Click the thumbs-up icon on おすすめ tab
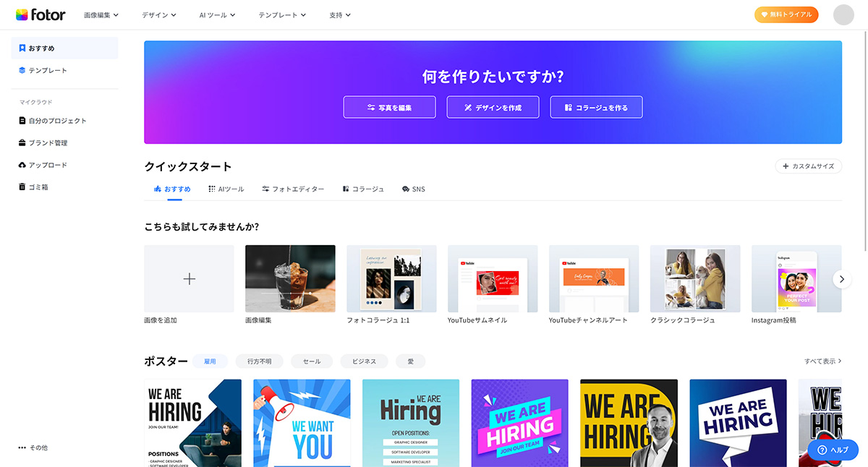The image size is (868, 467). point(158,189)
